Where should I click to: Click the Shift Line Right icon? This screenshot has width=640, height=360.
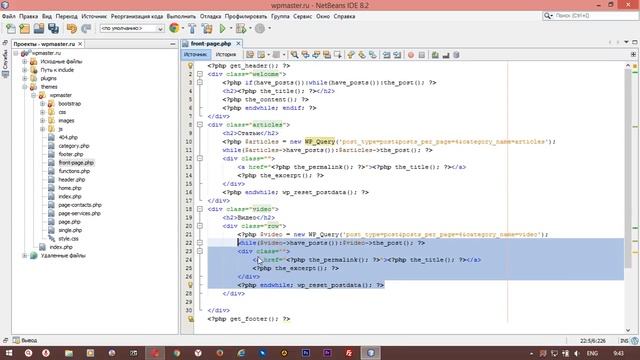point(397,55)
